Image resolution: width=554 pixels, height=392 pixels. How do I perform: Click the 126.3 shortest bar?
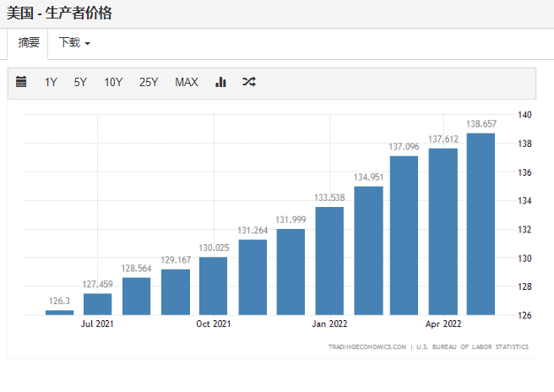click(x=60, y=313)
